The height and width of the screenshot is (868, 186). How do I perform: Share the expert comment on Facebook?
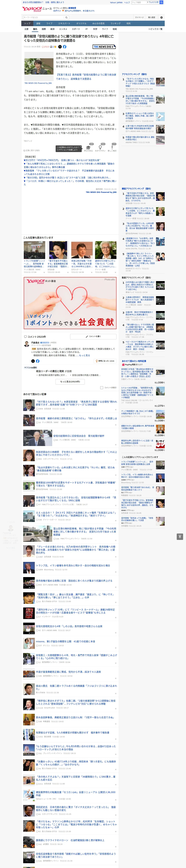pos(38,361)
